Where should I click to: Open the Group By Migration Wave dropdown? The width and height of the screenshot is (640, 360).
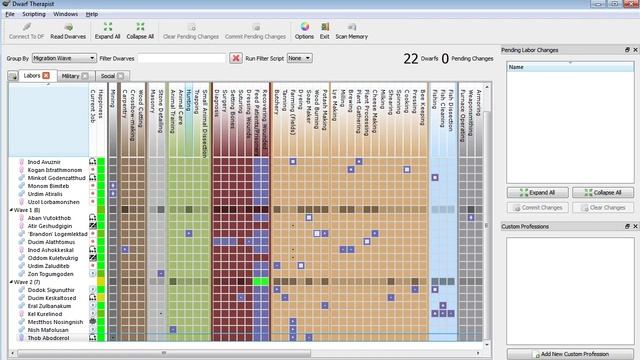pyautogui.click(x=64, y=58)
